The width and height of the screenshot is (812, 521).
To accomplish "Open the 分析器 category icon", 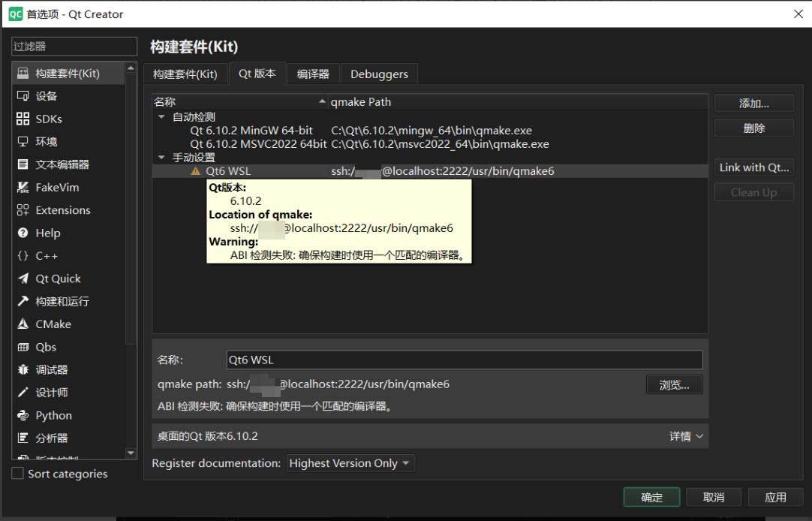I will click(23, 438).
